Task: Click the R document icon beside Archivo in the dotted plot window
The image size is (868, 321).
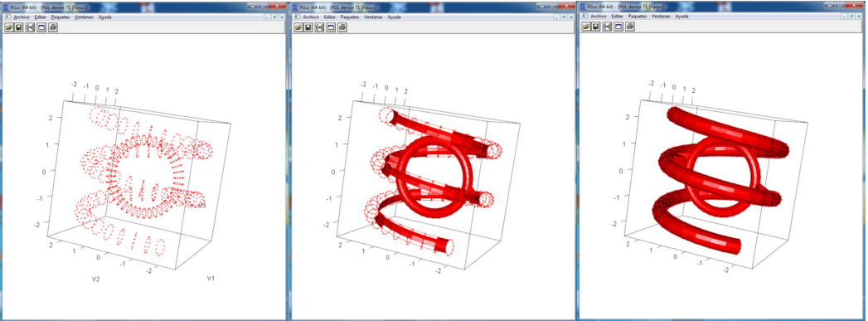Action: (7, 17)
